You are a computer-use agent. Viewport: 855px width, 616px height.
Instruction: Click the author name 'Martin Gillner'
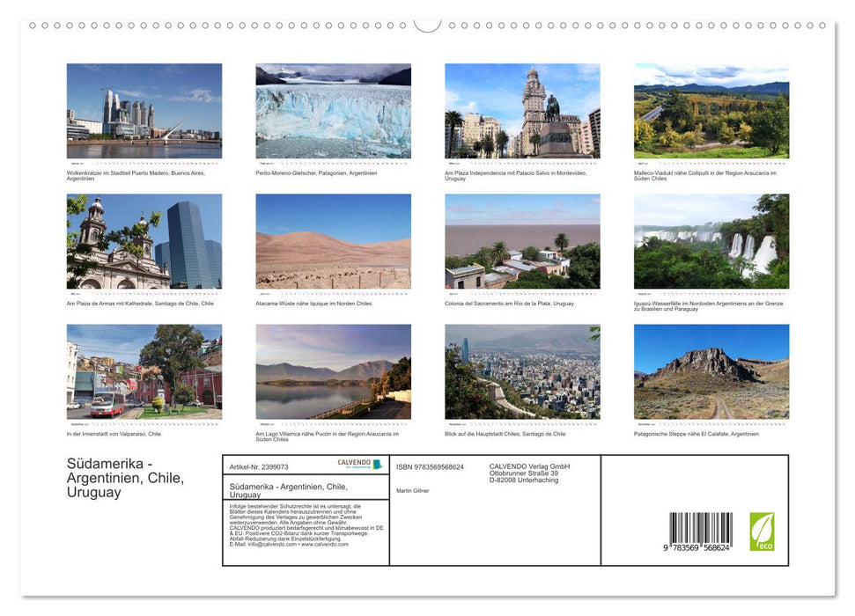413,491
